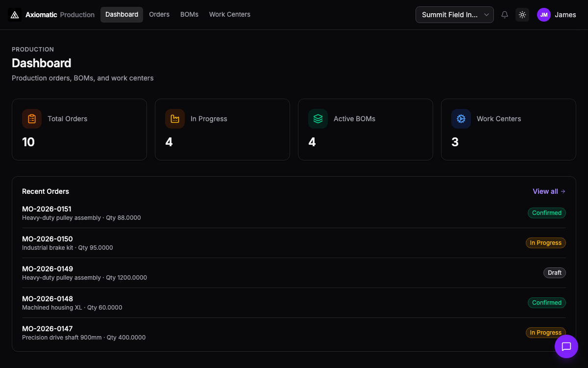Switch to the BOMs tab
The height and width of the screenshot is (368, 588).
pyautogui.click(x=189, y=15)
